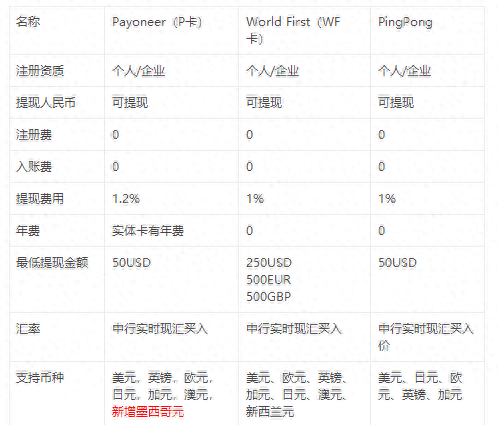This screenshot has width=498, height=425.
Task: Click Payoneer's registration fee '0' in 注册费 row
Action: point(115,135)
